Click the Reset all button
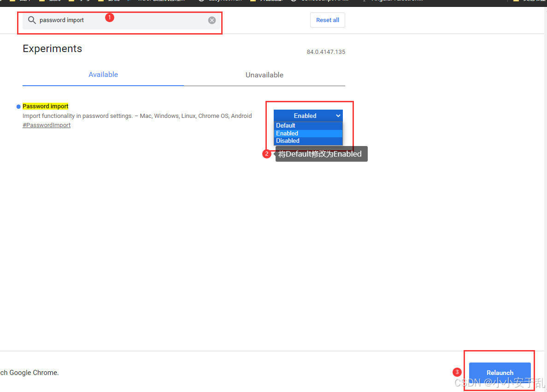This screenshot has width=547, height=392. coord(328,20)
